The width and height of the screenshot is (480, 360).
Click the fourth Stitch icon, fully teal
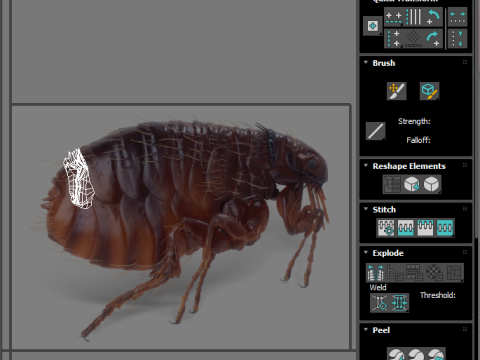445,228
